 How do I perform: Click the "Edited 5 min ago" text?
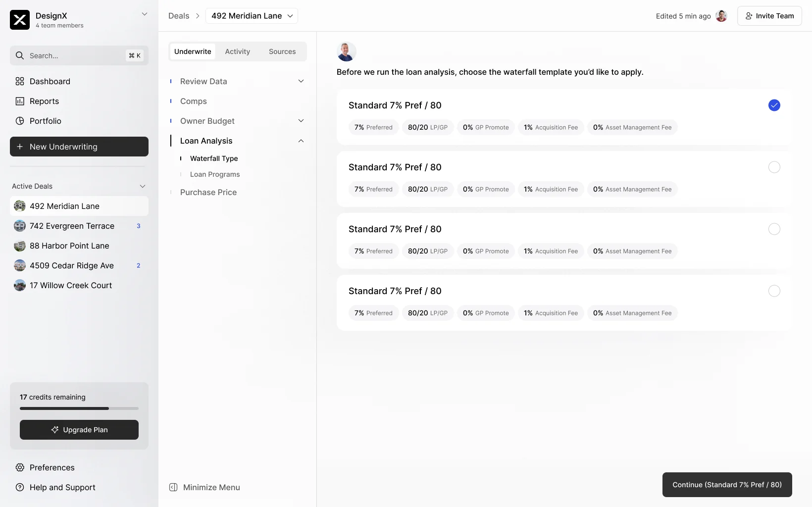pos(683,16)
